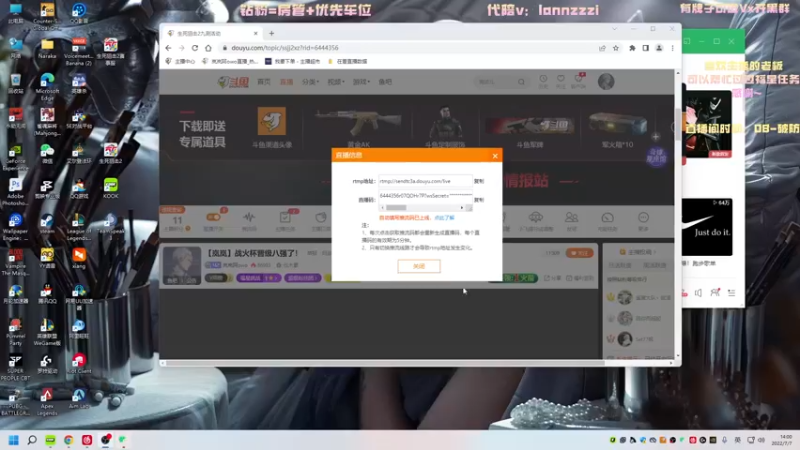The image size is (800, 450).
Task: Click the Douyu search magnifier icon
Action: [x=521, y=82]
